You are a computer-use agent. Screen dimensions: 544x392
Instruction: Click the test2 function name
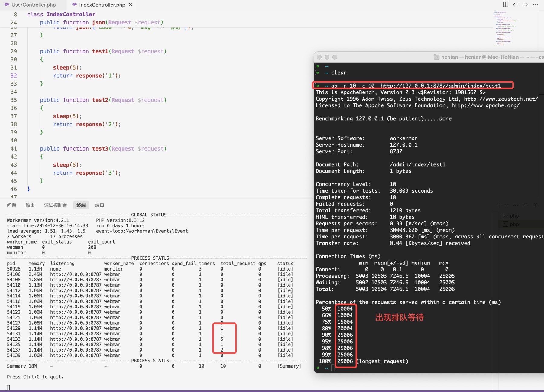pyautogui.click(x=100, y=100)
